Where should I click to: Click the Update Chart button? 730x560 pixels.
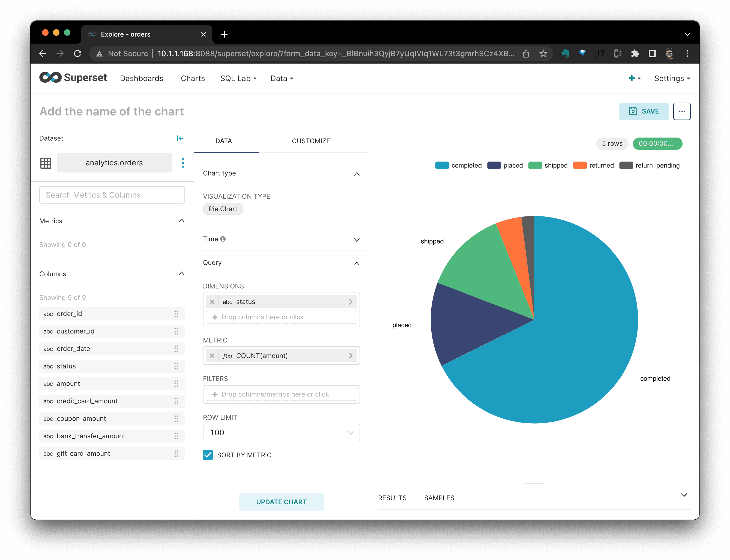coord(281,502)
